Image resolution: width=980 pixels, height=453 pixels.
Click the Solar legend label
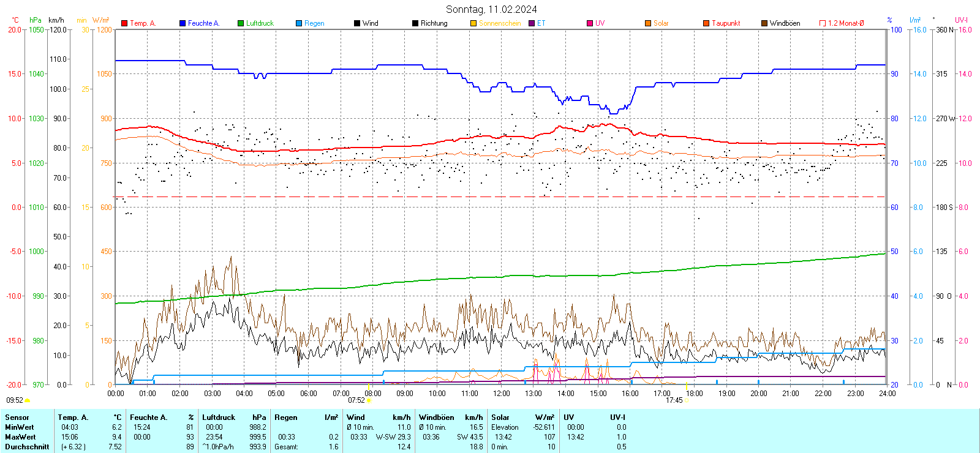[661, 23]
